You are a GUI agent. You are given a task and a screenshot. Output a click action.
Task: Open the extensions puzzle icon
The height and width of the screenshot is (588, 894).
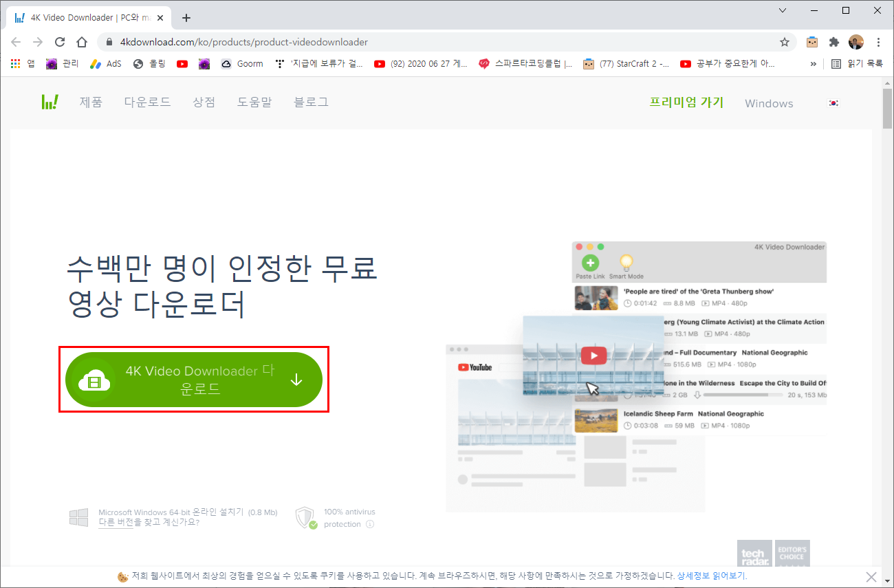[x=834, y=42]
